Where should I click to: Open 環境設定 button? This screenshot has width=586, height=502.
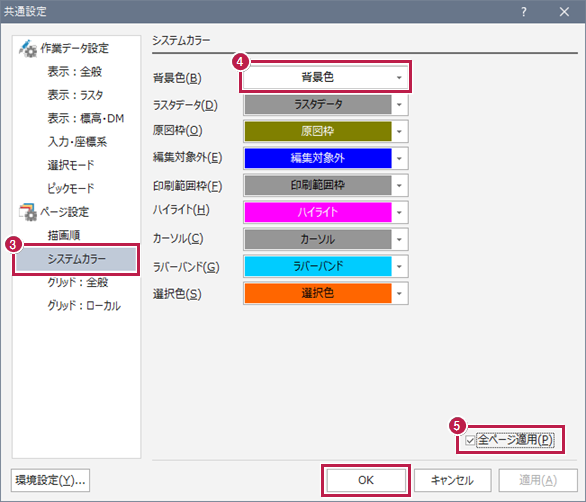50,480
